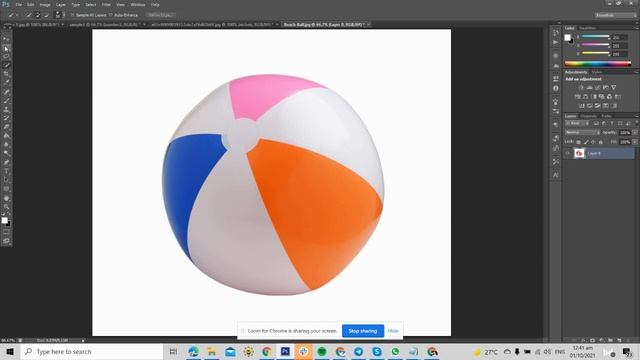Screen dimensions: 640x360
Task: Open the Character panel icon
Action: (556, 175)
